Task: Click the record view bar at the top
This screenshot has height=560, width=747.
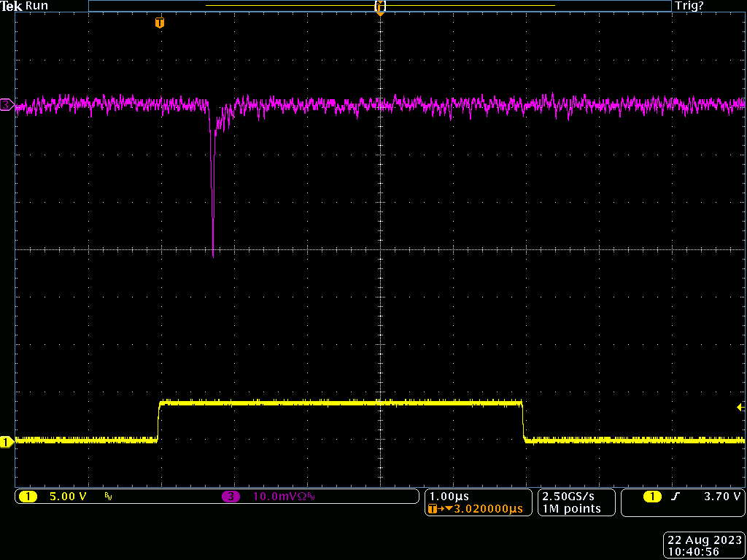Action: click(x=379, y=6)
